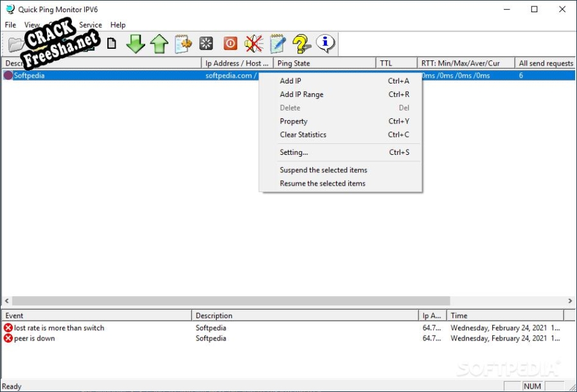Screen dimensions: 577x392
Task: Click Clear Statistics in context menu
Action: [303, 135]
